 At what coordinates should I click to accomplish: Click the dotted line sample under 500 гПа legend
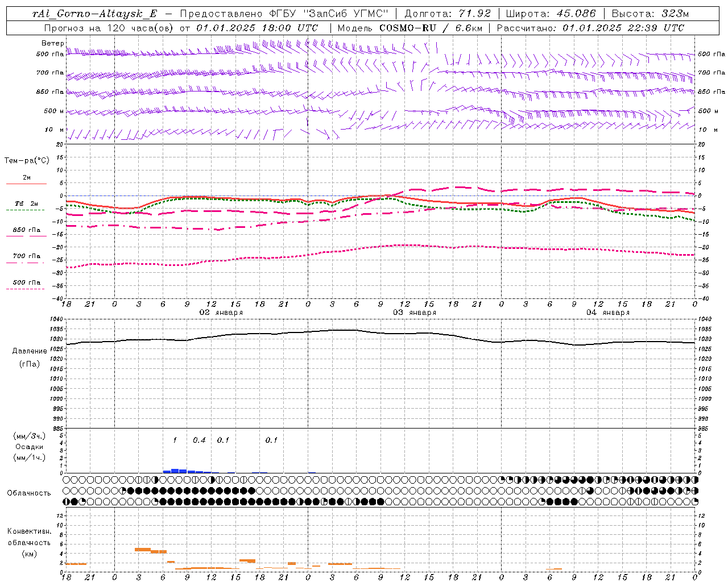[26, 289]
